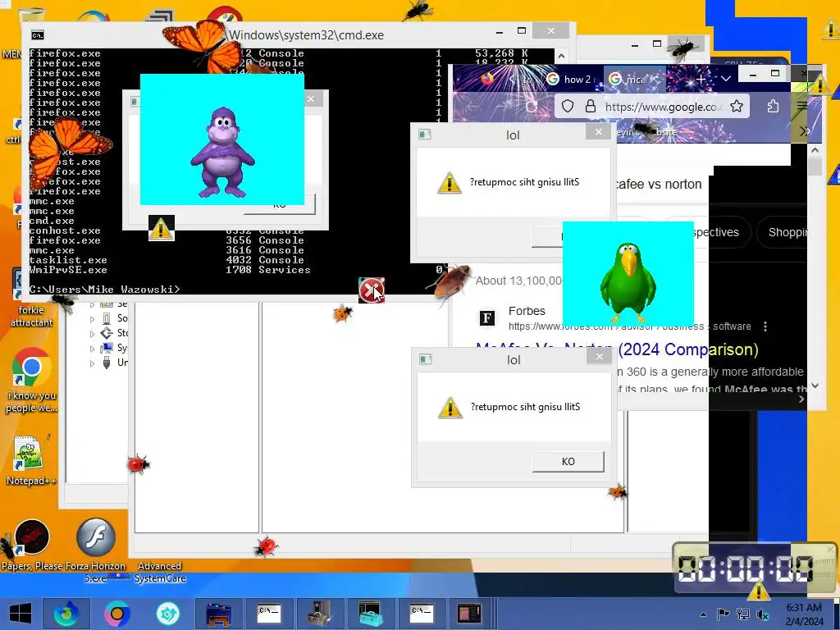This screenshot has height=630, width=840.
Task: Open the teal gear-arrow icon in taskbar
Action: tap(167, 614)
